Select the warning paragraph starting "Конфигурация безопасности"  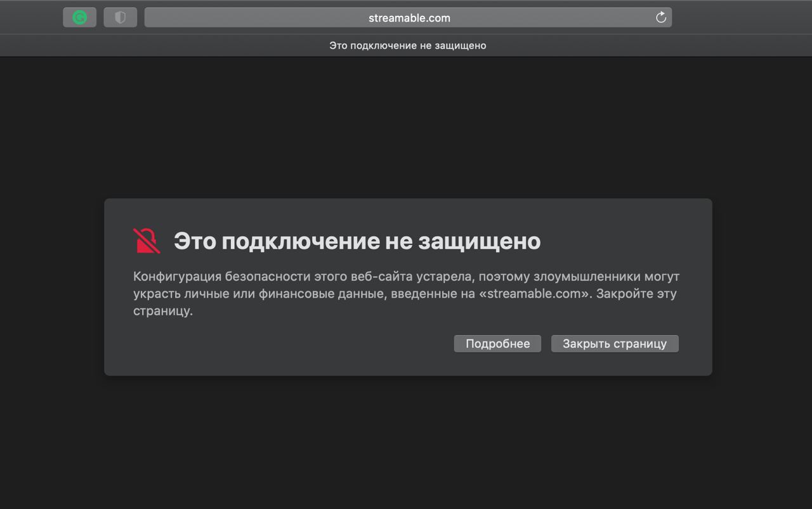pos(406,294)
